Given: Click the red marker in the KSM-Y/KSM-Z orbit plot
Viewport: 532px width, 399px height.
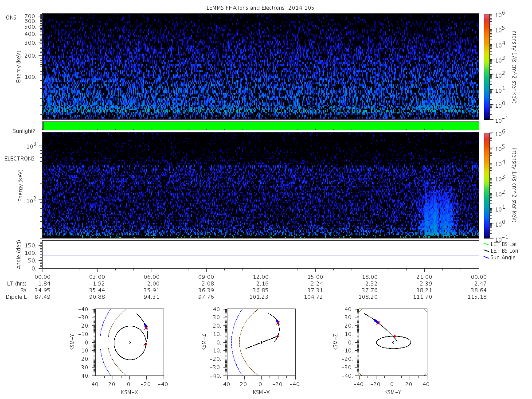Looking at the screenshot, I should 394,336.
